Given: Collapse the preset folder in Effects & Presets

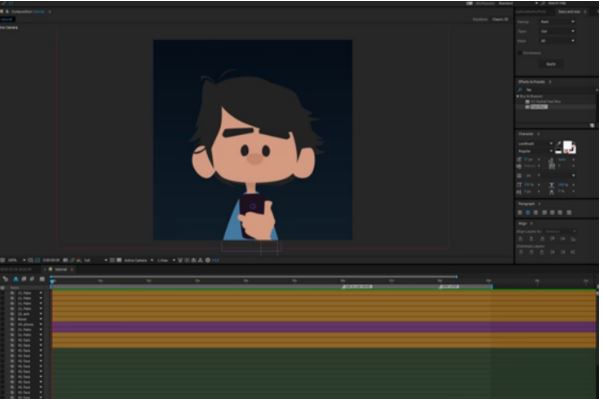Looking at the screenshot, I should (518, 96).
